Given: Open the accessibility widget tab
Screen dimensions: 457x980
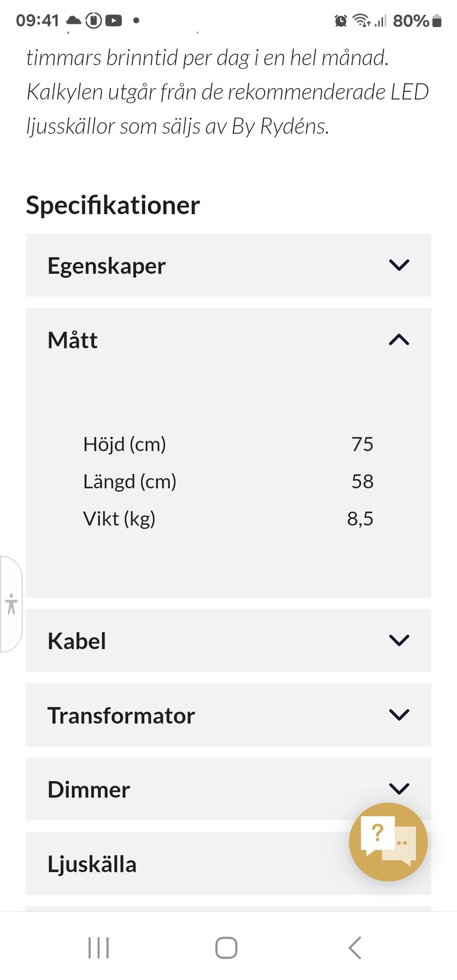Looking at the screenshot, I should 11,604.
